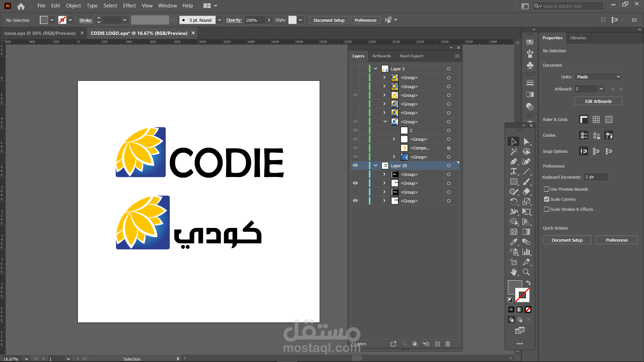
Task: Delete selection with Layers panel trash icon
Action: point(447,344)
